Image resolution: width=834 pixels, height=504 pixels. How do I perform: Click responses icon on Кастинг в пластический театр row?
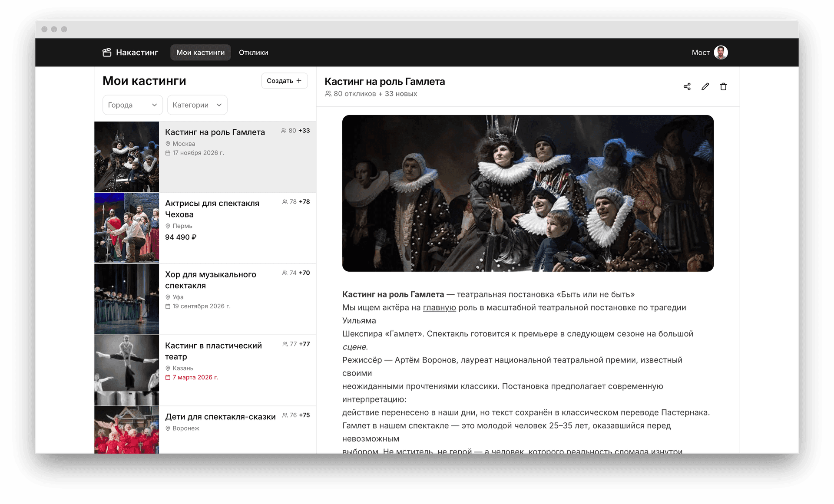pos(285,344)
